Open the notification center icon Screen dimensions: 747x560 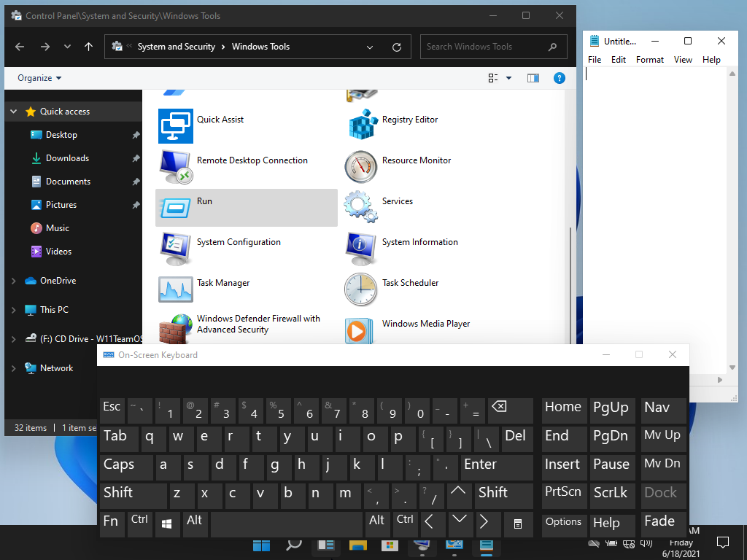click(x=723, y=542)
